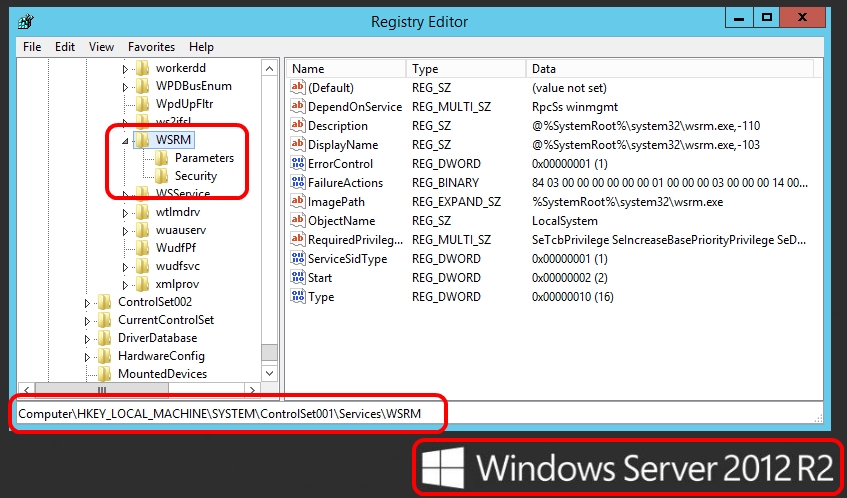This screenshot has width=847, height=498.
Task: Open the File menu
Action: click(32, 47)
